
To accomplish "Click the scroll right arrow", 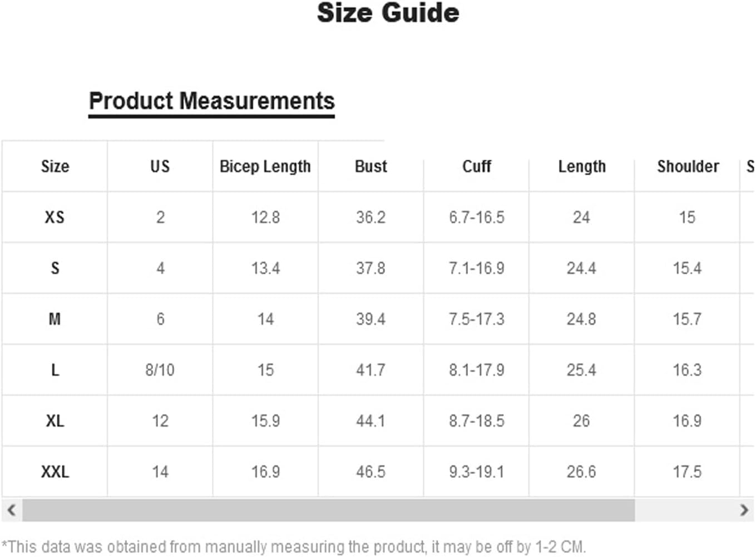I will [744, 510].
